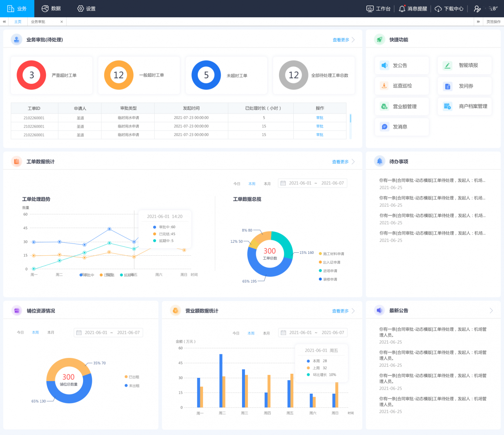This screenshot has height=435, width=504.
Task: Click the 全部待处理工单总数 grey circle card
Action: click(314, 75)
